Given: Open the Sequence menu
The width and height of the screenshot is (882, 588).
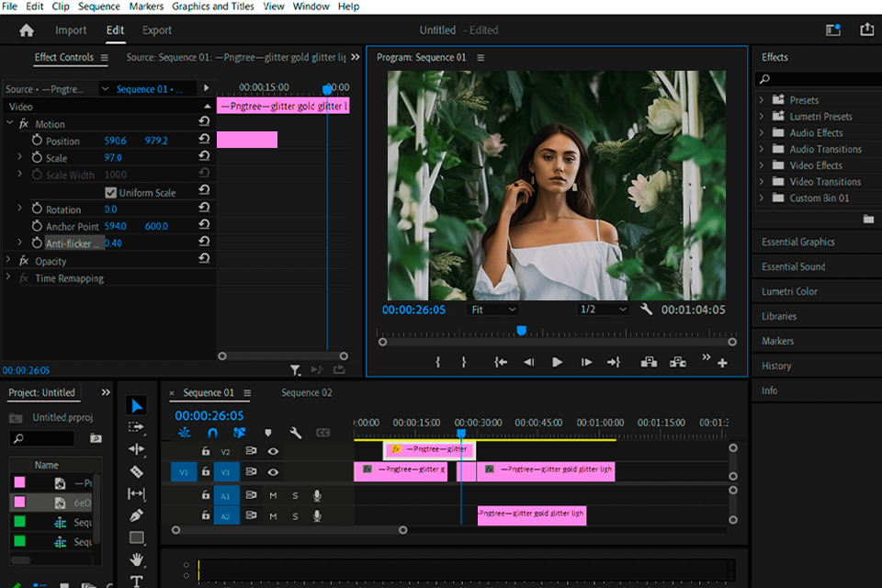Looking at the screenshot, I should click(x=99, y=6).
